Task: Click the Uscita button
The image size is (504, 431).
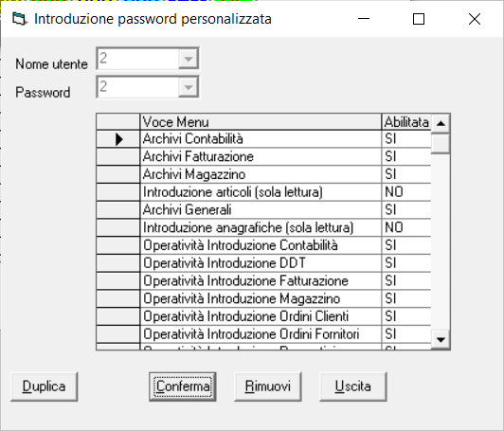Action: pos(353,386)
